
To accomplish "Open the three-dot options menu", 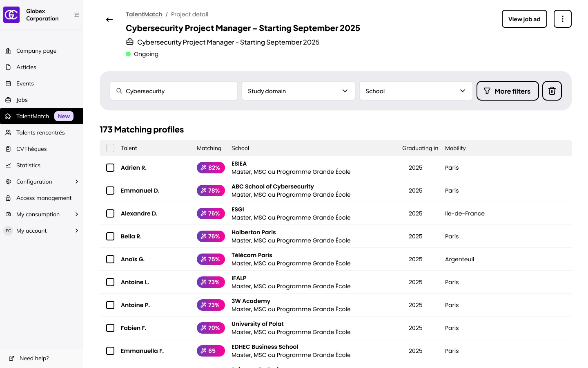I will tap(562, 19).
